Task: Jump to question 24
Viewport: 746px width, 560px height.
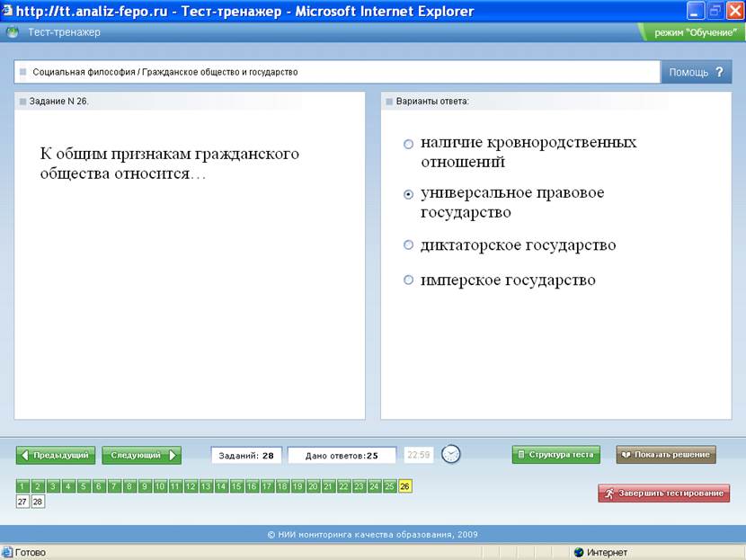Action: [374, 486]
